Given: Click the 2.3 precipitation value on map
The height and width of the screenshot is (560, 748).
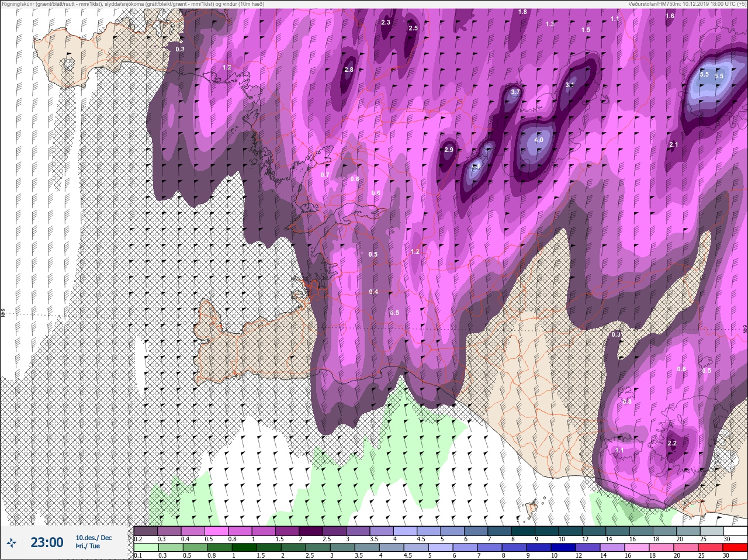Looking at the screenshot, I should point(386,23).
